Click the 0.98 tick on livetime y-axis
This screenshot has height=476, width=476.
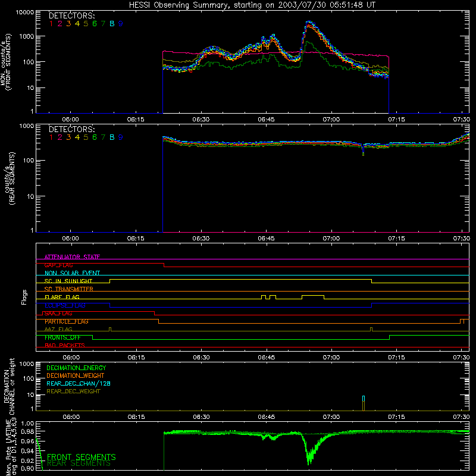coord(27,431)
